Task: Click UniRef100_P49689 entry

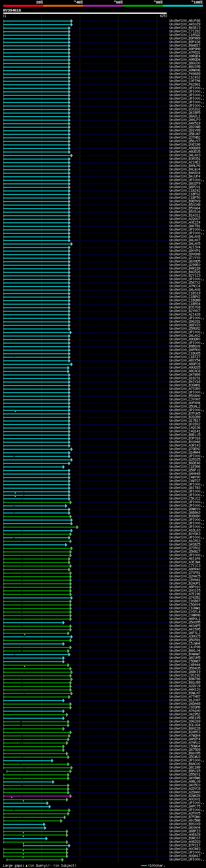Action: click(185, 74)
